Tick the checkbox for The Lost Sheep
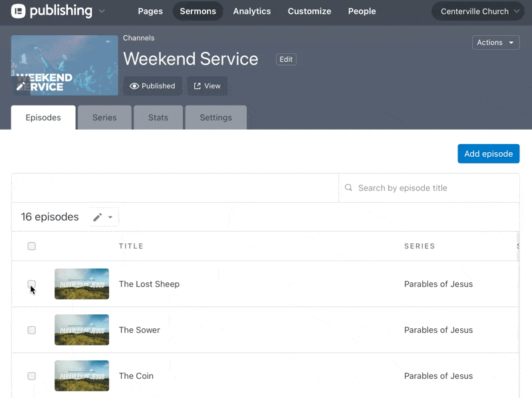The image size is (532, 398). [31, 284]
